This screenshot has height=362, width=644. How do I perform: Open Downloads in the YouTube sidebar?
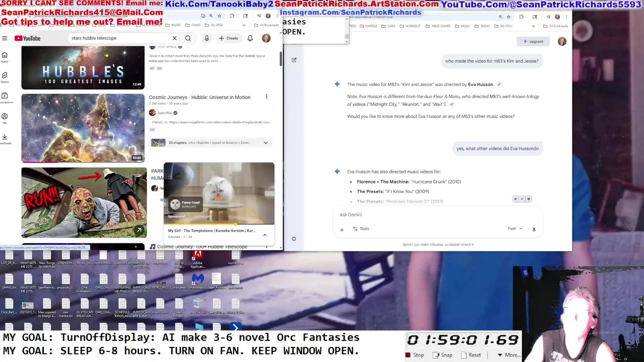(x=5, y=139)
